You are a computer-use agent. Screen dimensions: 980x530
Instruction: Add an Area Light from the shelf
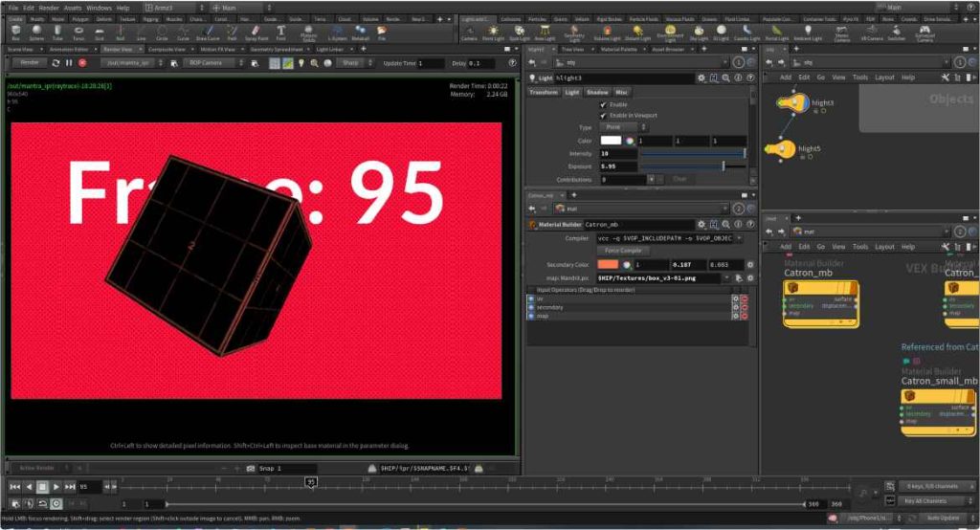coord(545,33)
